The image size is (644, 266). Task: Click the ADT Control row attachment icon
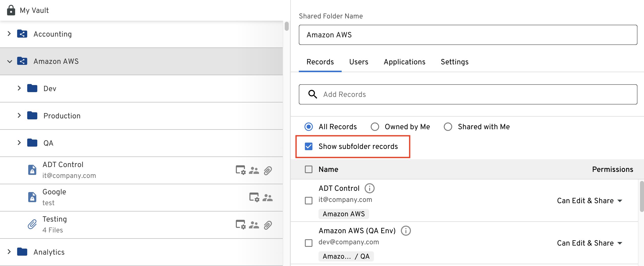[268, 171]
